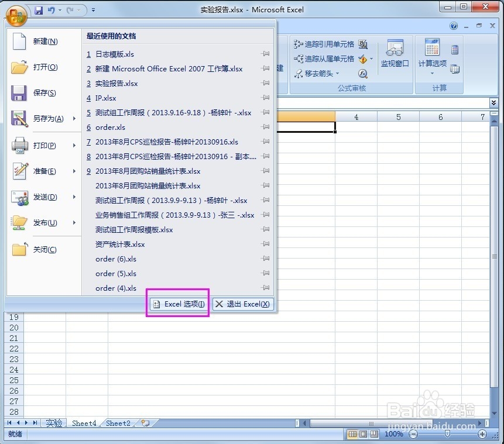Switch to Page Layout view in status bar
504x444 pixels.
click(x=363, y=435)
